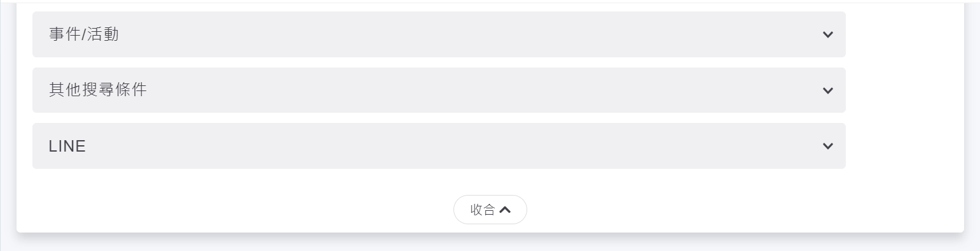This screenshot has height=251, width=980.
Task: Click the down chevron on 事件/活動 row
Action: pyautogui.click(x=827, y=34)
